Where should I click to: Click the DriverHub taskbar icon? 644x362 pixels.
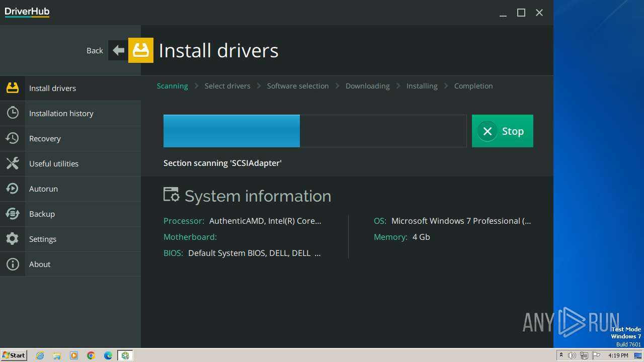(x=125, y=355)
